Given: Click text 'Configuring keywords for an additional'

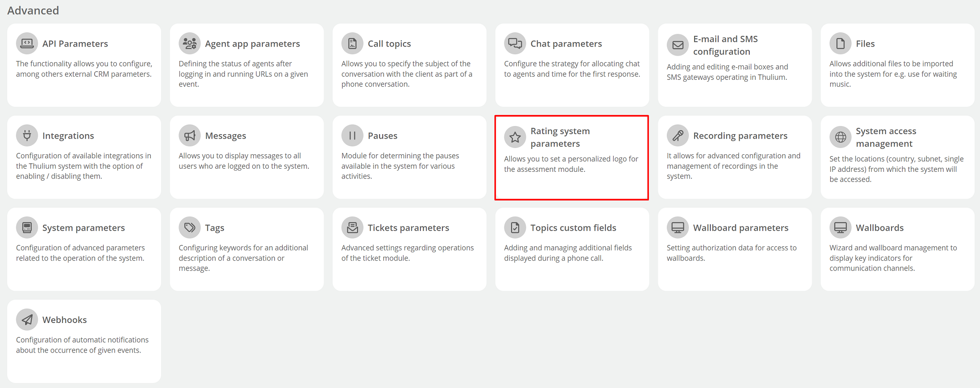Looking at the screenshot, I should coord(243,248).
